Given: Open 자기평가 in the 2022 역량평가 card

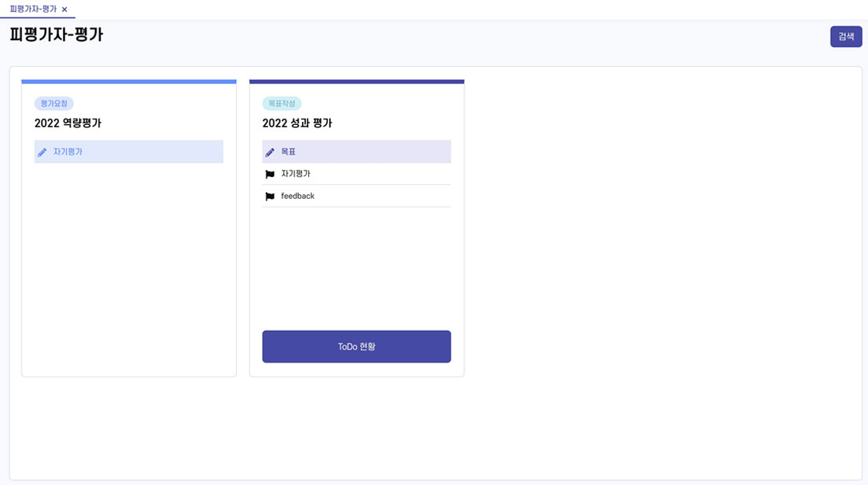Looking at the screenshot, I should [x=128, y=152].
